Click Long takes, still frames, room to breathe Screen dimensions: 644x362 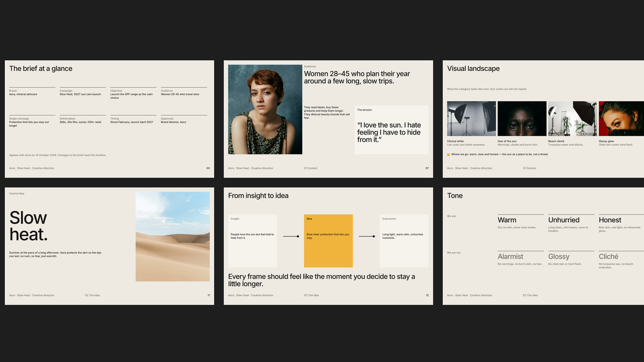568,229
